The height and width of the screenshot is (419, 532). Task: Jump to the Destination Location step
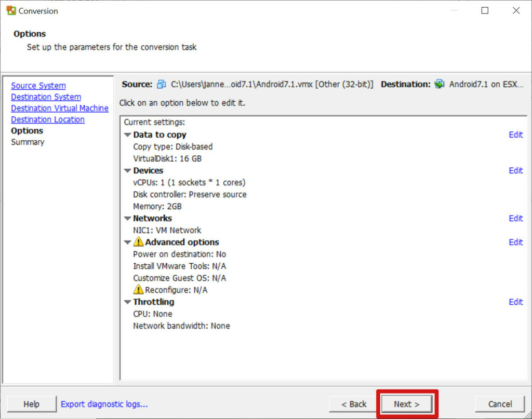pyautogui.click(x=47, y=119)
